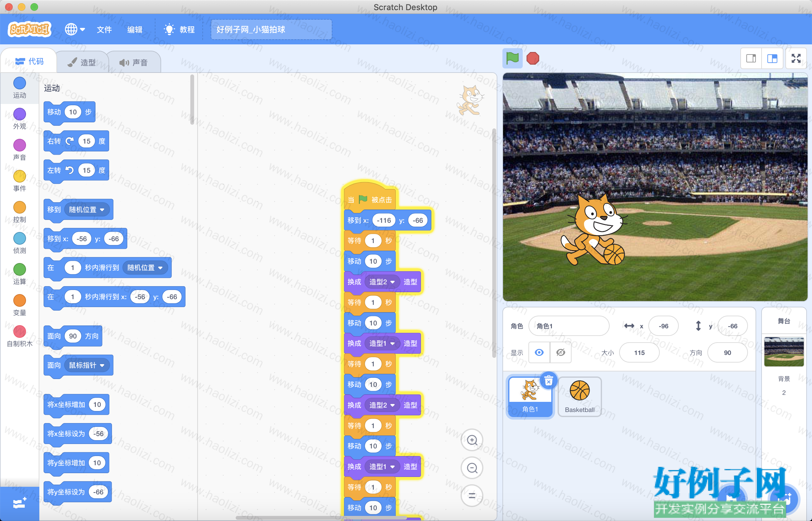Show the sprite with eye icon
The width and height of the screenshot is (812, 521).
click(540, 352)
